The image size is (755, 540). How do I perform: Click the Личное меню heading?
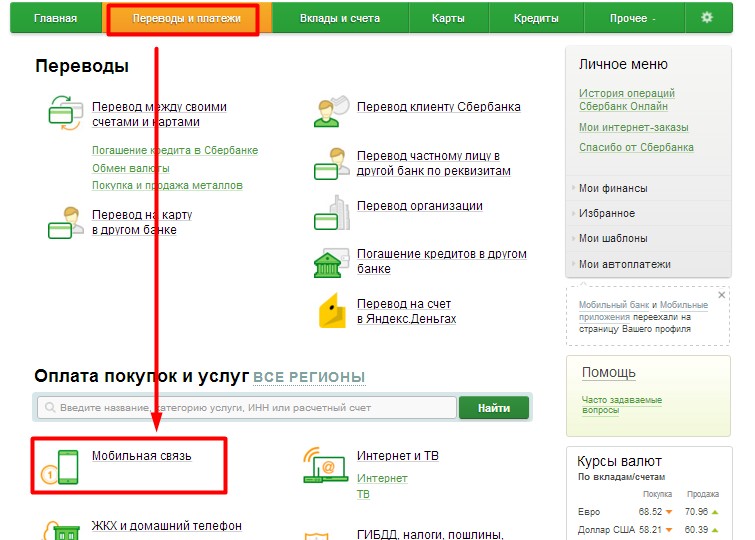tap(623, 64)
